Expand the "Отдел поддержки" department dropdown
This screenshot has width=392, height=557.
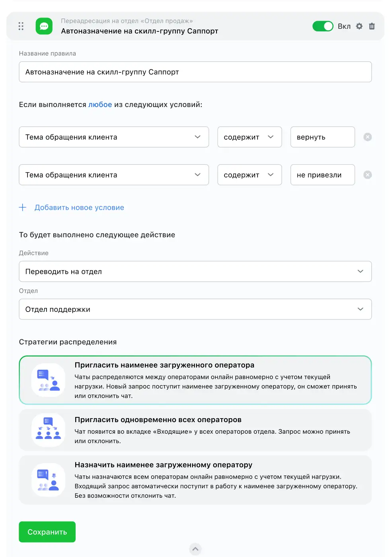195,309
